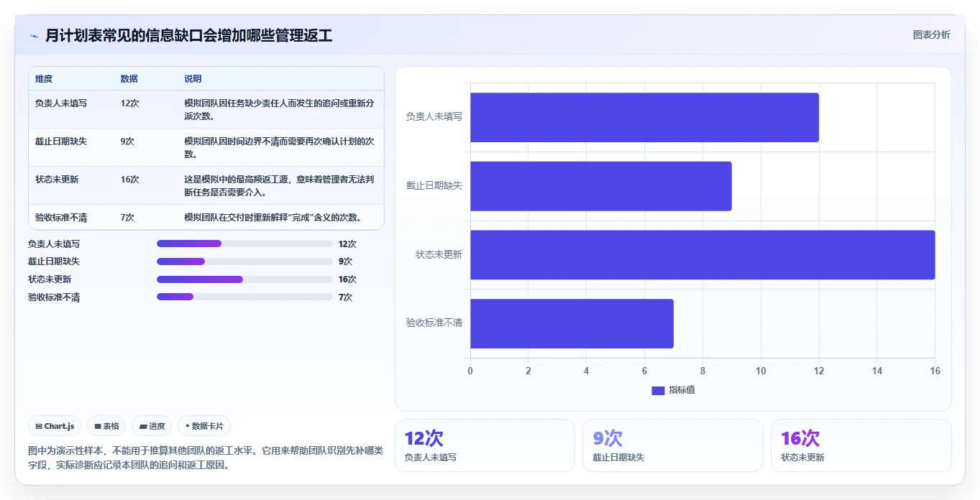
Task: Click table cell 负责人未填写
Action: tap(61, 103)
